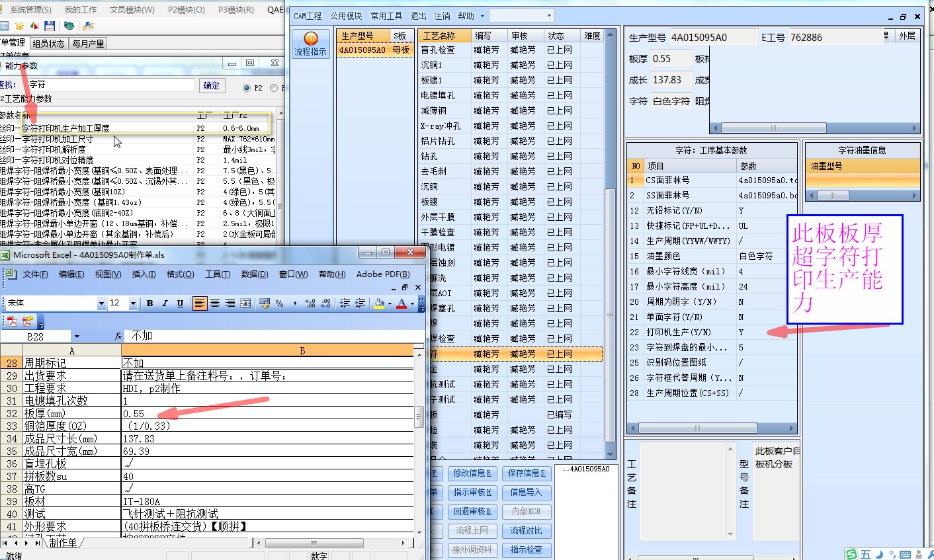934x560 pixels.
Task: Switch to the 组员状态 tab
Action: [48, 44]
